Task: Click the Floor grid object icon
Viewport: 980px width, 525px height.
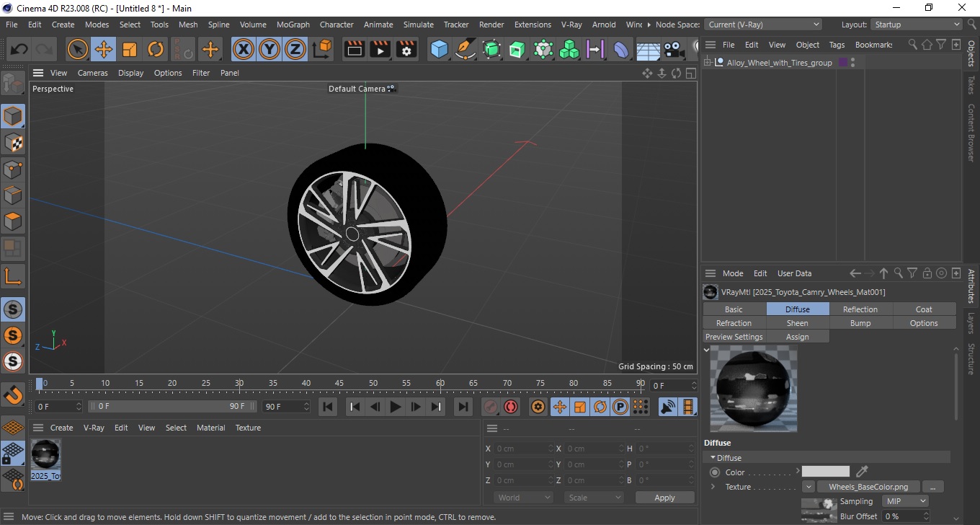Action: (648, 50)
